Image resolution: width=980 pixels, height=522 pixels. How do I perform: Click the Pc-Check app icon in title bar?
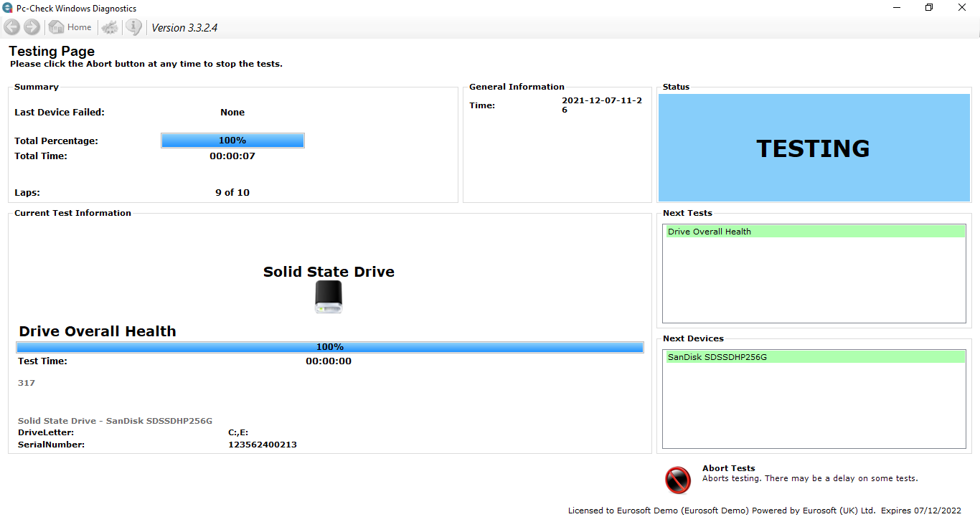pyautogui.click(x=8, y=8)
